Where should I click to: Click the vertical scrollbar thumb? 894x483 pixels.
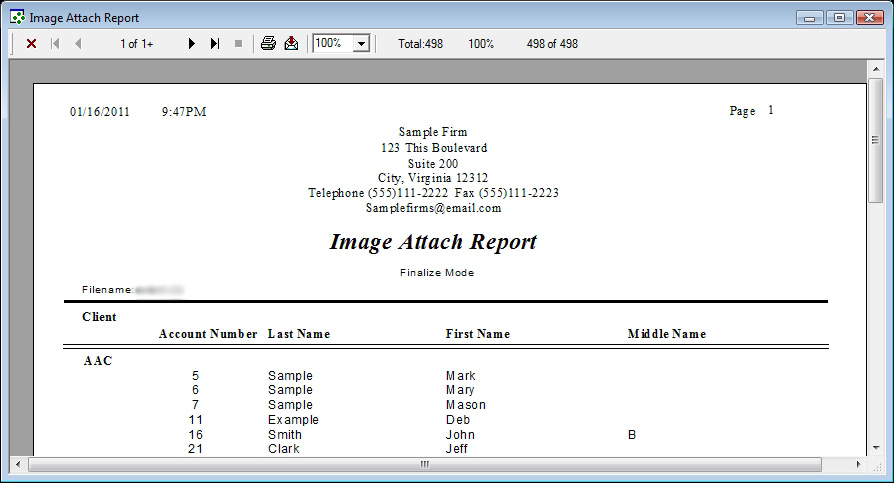tap(876, 140)
